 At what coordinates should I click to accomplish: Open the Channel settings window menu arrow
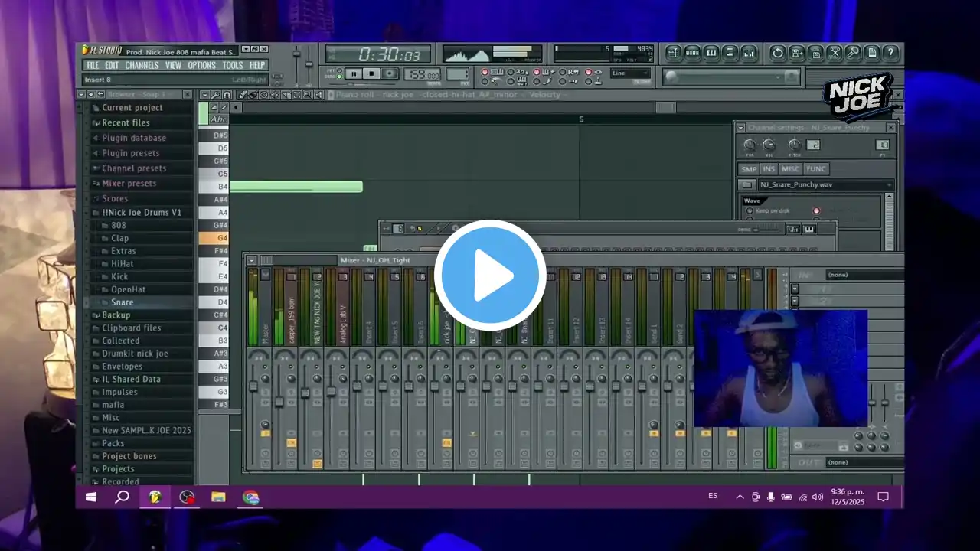(741, 128)
